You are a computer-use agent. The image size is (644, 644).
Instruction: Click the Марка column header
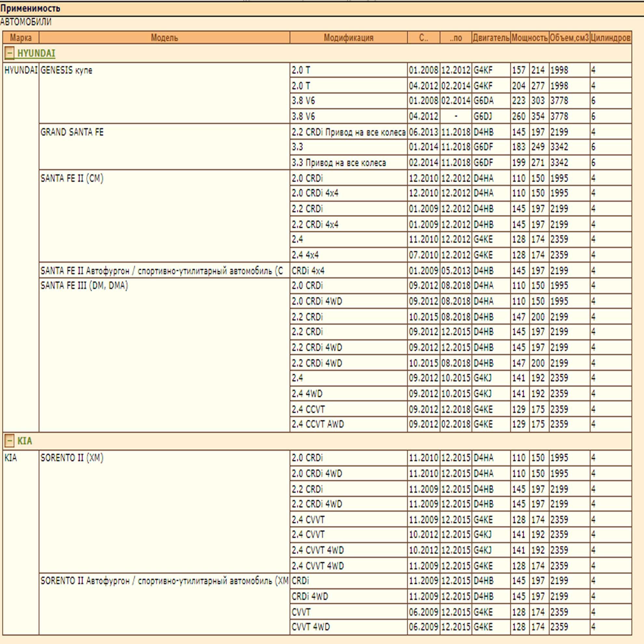point(21,38)
